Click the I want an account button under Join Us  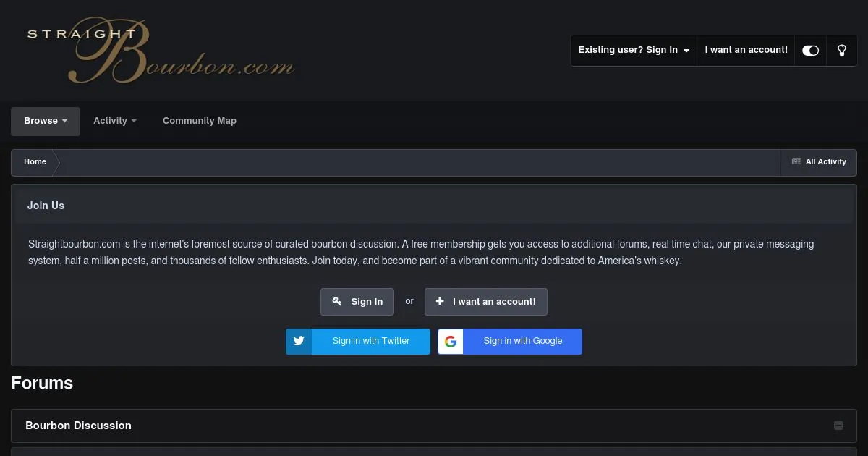pos(486,302)
